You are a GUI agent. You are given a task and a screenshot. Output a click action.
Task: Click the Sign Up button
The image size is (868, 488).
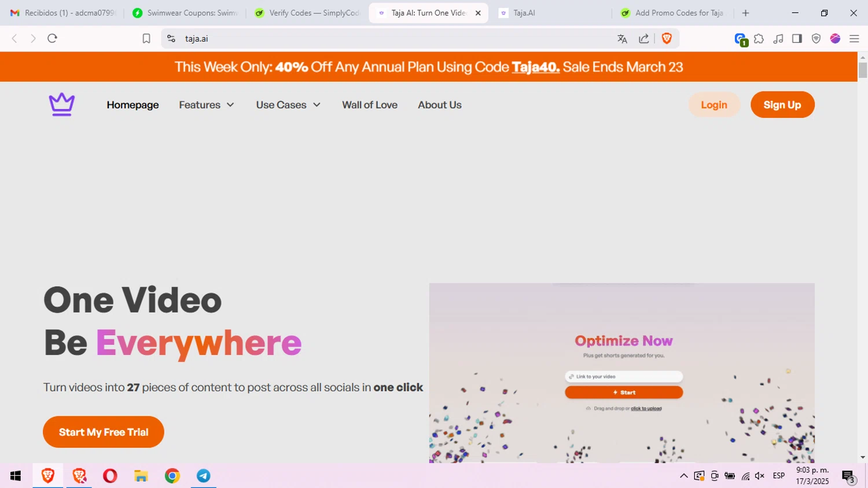click(782, 105)
